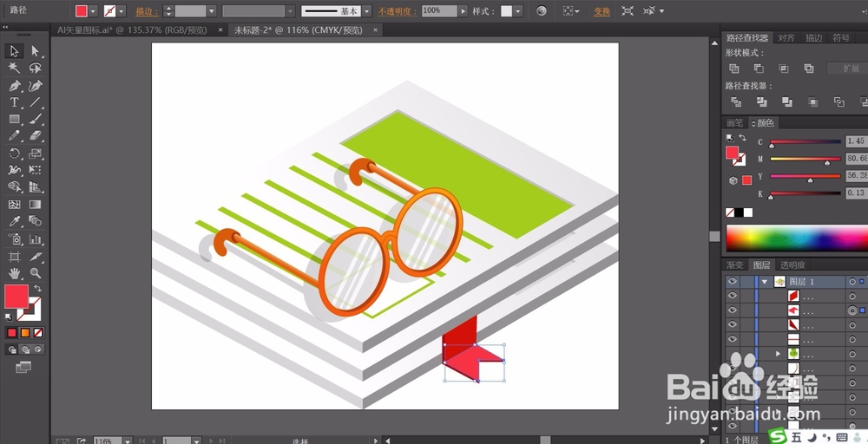The image size is (868, 444).
Task: Click the 描边 link in control bar
Action: (146, 11)
